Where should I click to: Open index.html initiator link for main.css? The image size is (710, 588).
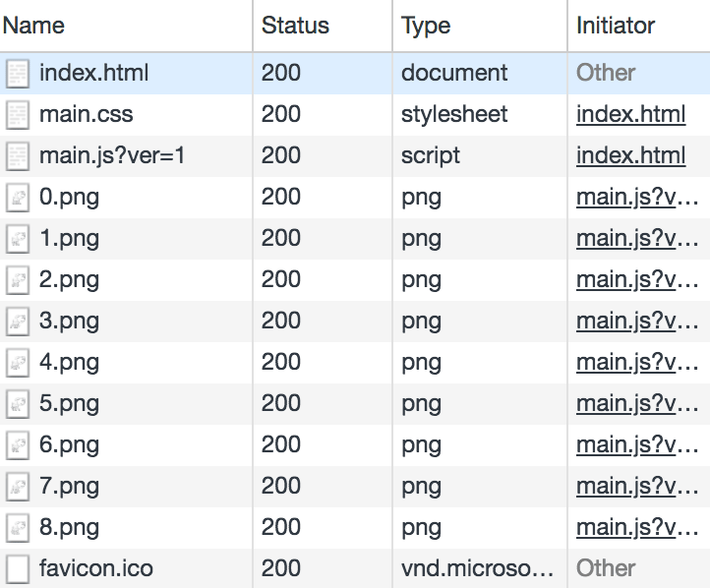click(x=630, y=114)
